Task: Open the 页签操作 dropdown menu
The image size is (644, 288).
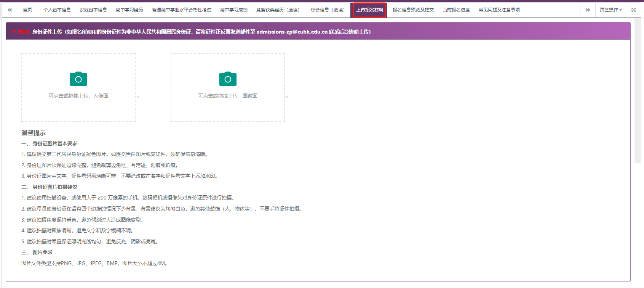Action: [610, 10]
